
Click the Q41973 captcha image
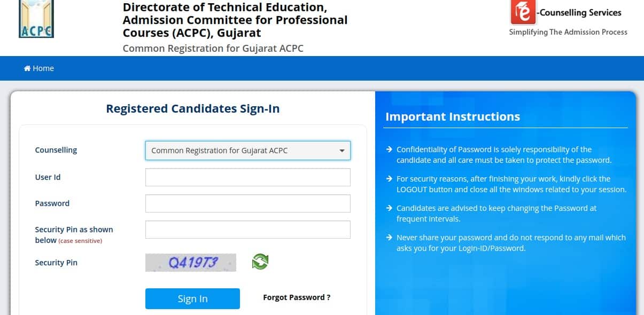click(x=191, y=262)
